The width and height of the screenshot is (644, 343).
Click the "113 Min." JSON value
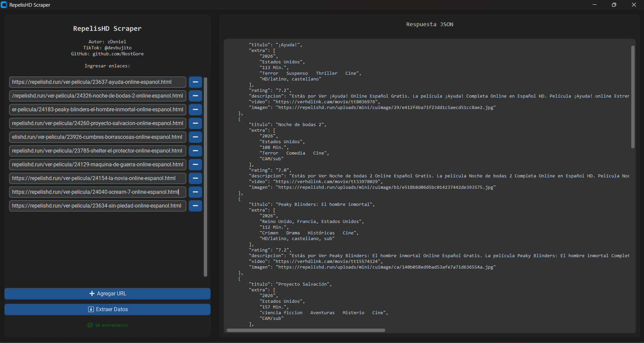coord(274,68)
